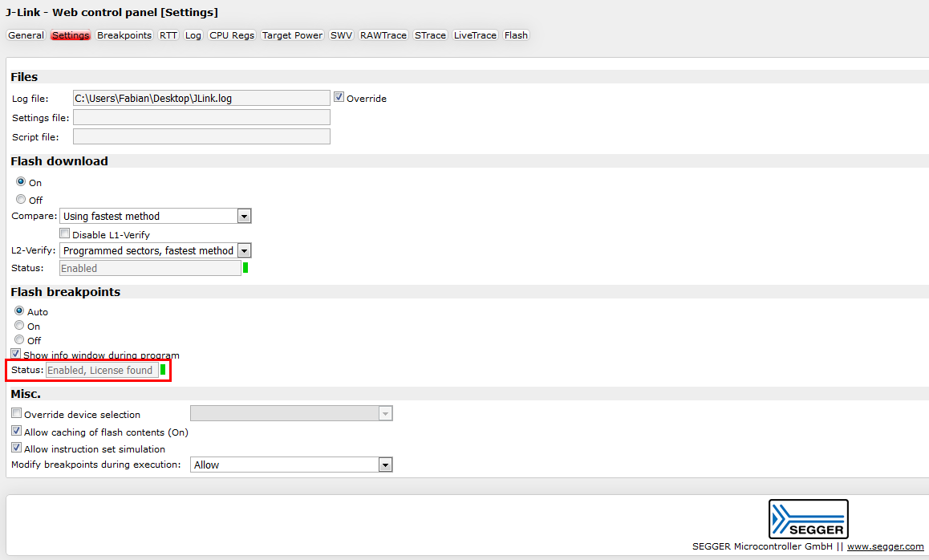Screen dimensions: 929x560
Task: Open the STrace tab
Action: click(x=430, y=35)
